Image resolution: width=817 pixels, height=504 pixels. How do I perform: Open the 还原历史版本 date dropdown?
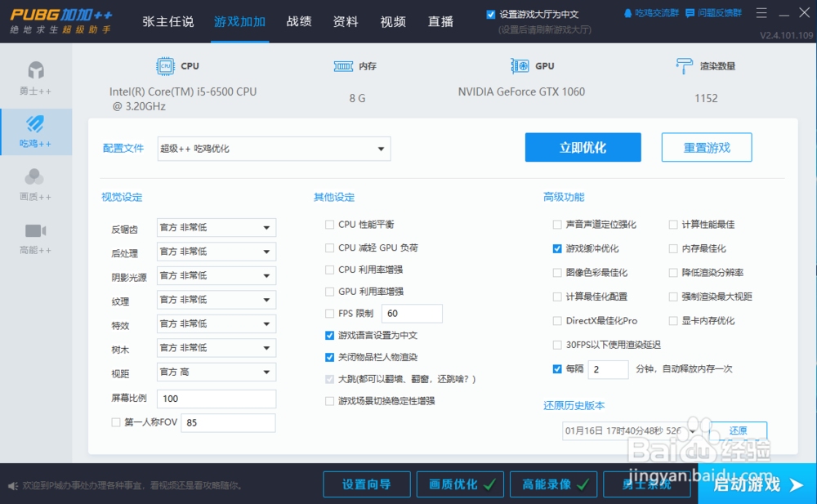631,431
